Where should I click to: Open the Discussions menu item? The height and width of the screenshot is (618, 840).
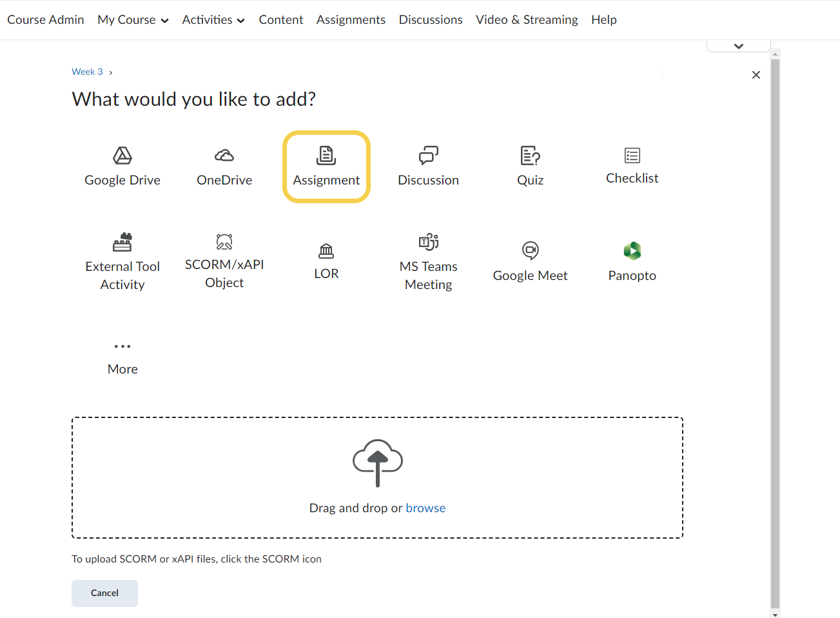coord(431,20)
